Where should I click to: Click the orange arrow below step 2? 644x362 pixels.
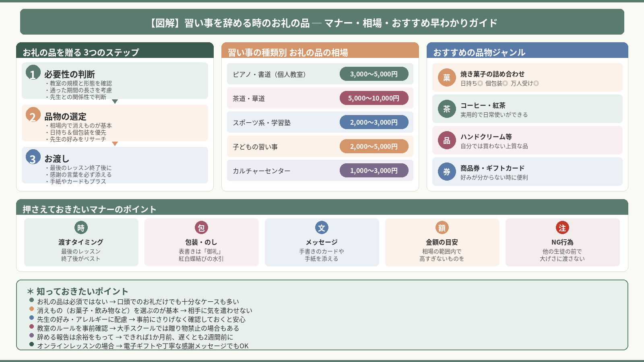(115, 144)
